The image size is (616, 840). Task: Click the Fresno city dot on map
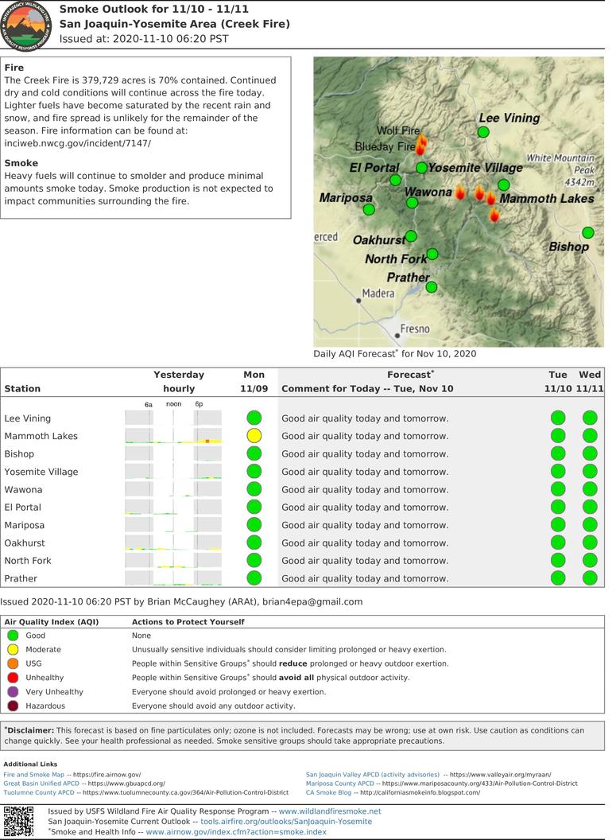[x=397, y=336]
